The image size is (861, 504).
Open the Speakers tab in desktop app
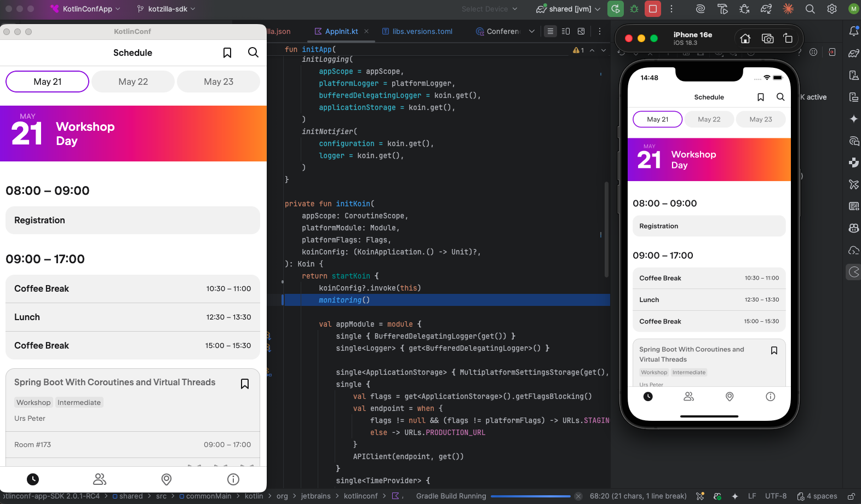tap(100, 479)
